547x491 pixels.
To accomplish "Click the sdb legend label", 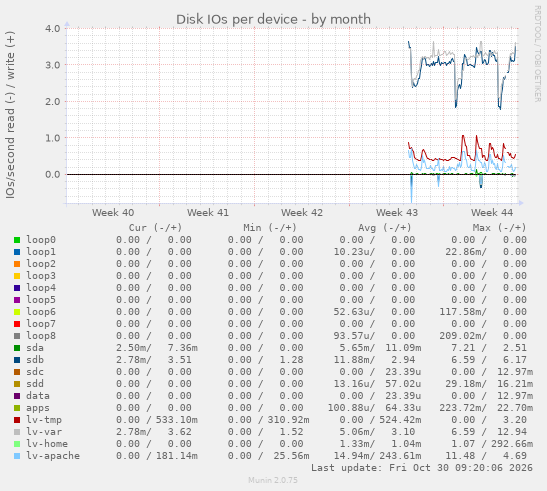I will [35, 360].
